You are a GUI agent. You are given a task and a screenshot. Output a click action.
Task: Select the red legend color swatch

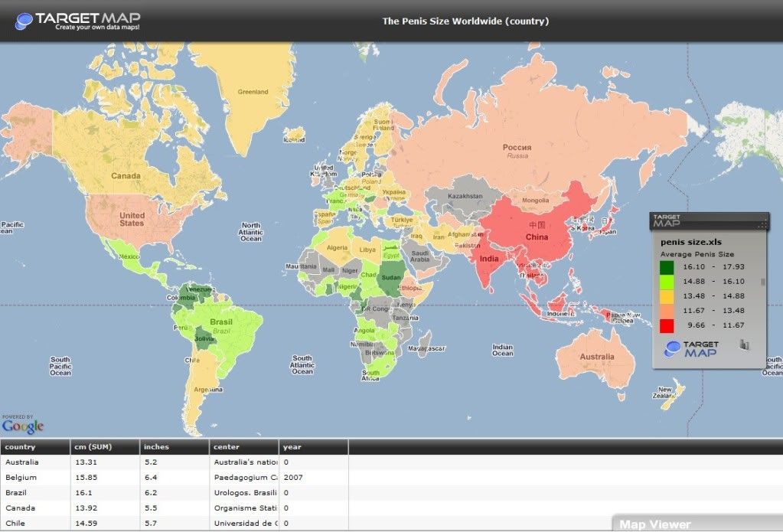tap(667, 326)
